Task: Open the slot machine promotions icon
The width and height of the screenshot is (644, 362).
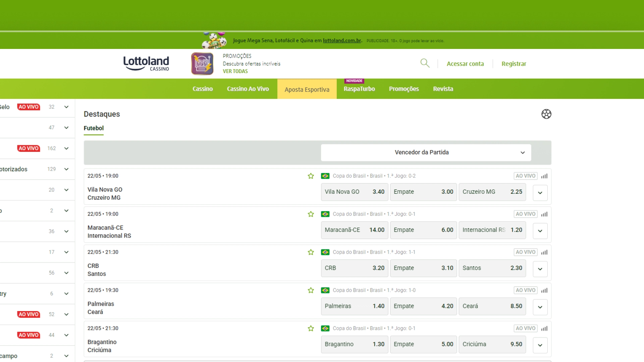Action: (x=202, y=63)
